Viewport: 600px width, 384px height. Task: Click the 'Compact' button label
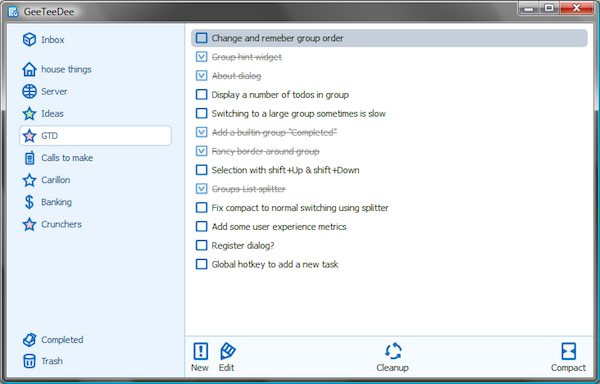click(568, 368)
